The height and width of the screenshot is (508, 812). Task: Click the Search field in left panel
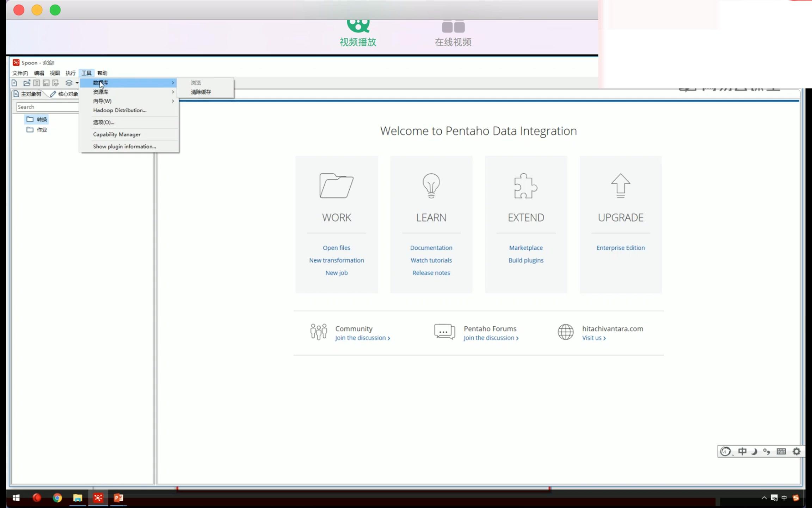[48, 107]
